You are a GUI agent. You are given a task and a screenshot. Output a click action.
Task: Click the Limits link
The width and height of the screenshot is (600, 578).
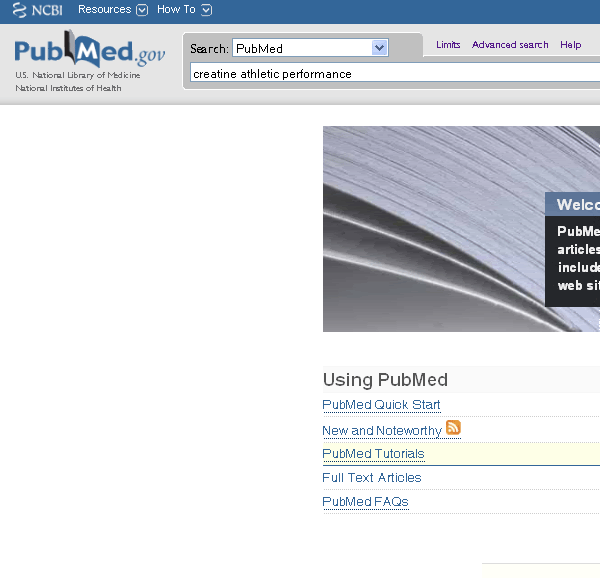(x=448, y=45)
